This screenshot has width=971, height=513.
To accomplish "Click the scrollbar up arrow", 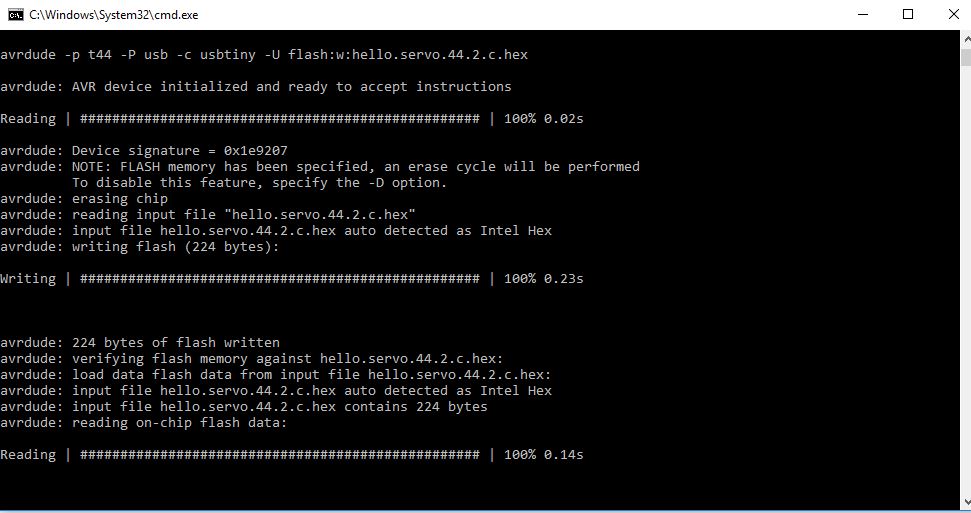I will (x=962, y=38).
